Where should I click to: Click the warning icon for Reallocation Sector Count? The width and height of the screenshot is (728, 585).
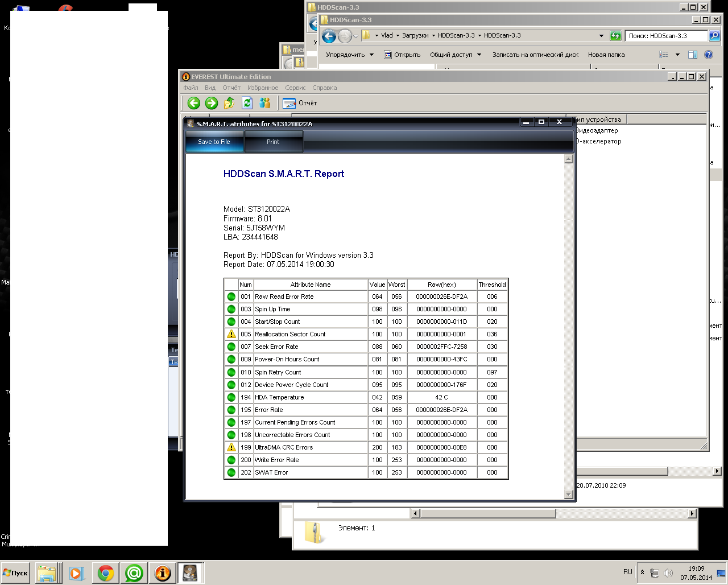231,334
